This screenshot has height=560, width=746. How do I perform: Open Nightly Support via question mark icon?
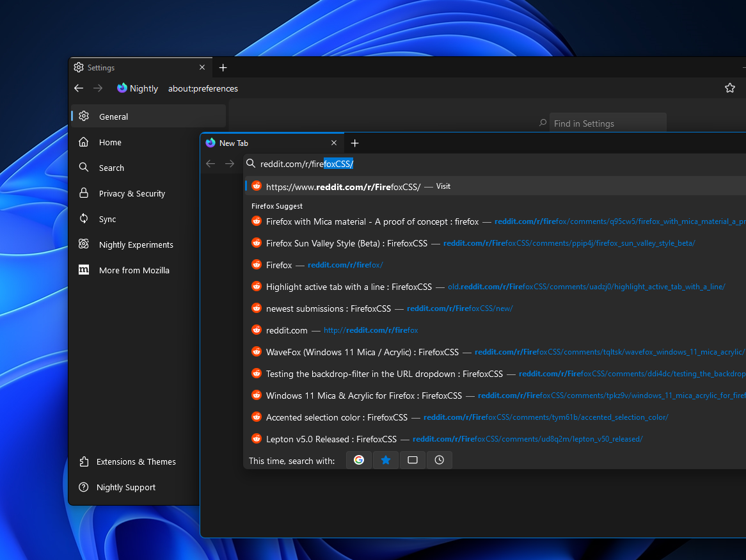126,487
